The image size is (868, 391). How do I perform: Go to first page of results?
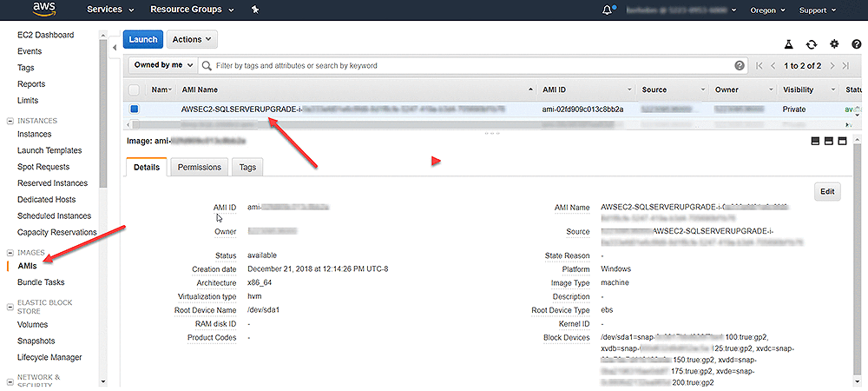click(x=759, y=66)
